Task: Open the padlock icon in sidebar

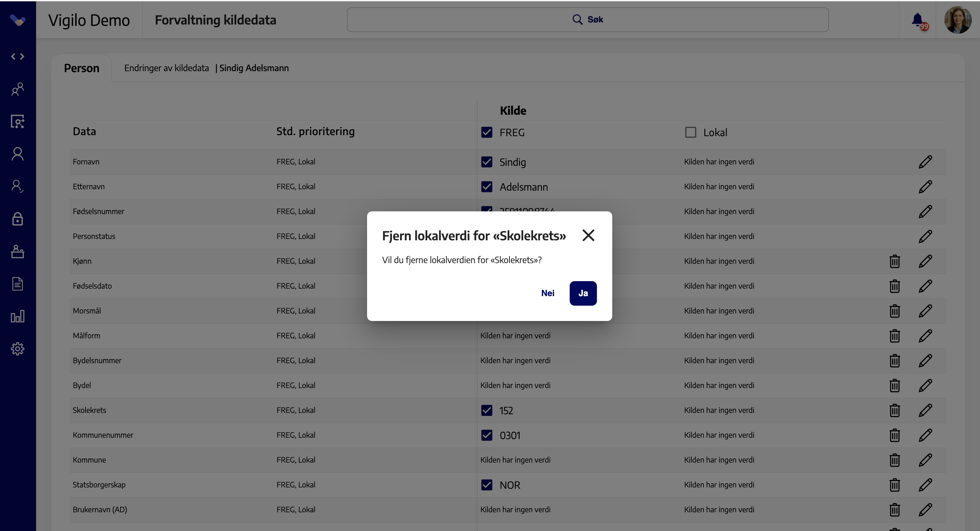Action: pos(17,219)
